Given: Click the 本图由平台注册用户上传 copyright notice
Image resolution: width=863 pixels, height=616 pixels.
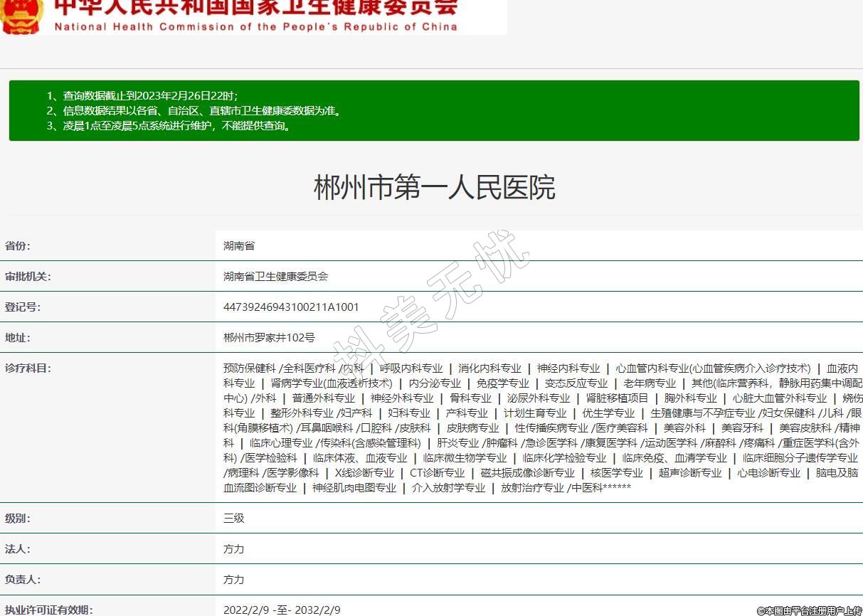Looking at the screenshot, I should pos(808,610).
